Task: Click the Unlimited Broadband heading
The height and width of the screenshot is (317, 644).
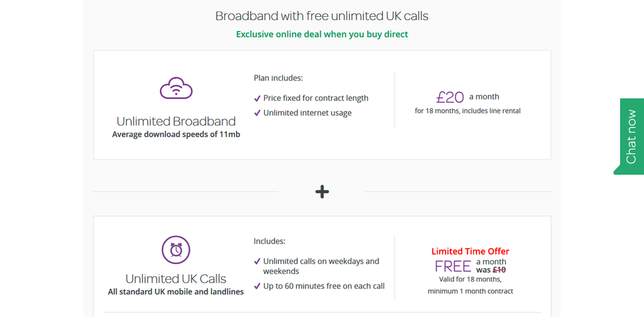Action: click(176, 121)
